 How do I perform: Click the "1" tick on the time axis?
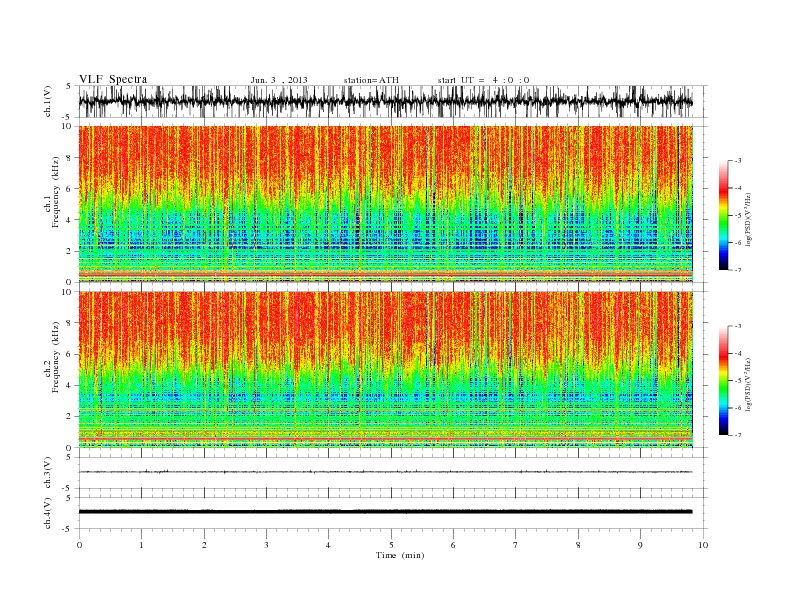pos(141,545)
